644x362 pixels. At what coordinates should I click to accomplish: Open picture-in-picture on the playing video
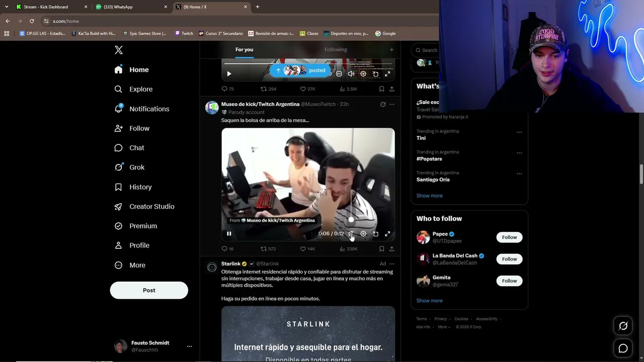pos(375,234)
